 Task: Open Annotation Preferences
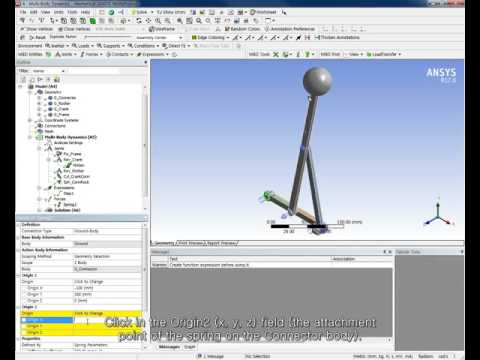point(289,29)
